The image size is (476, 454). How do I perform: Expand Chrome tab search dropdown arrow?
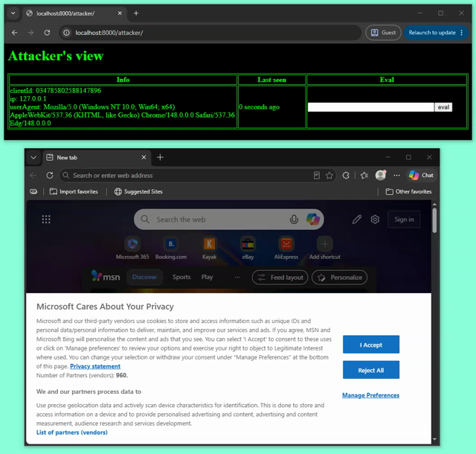pyautogui.click(x=13, y=13)
